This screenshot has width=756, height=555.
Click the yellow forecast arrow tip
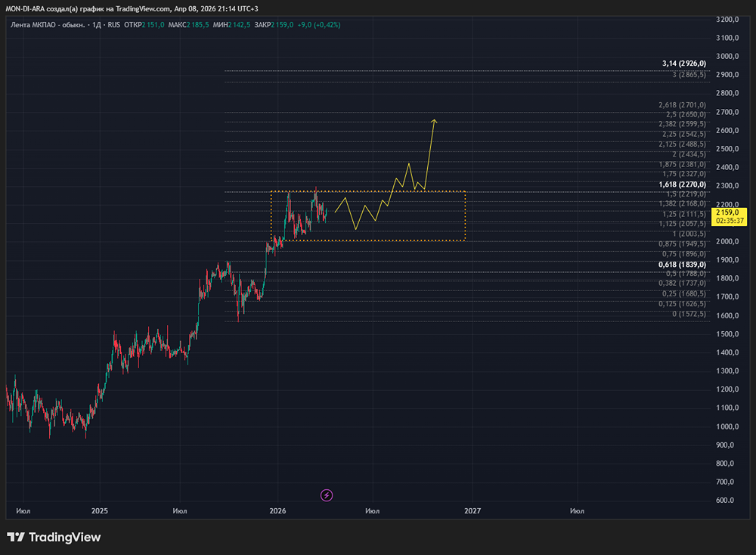[x=435, y=120]
